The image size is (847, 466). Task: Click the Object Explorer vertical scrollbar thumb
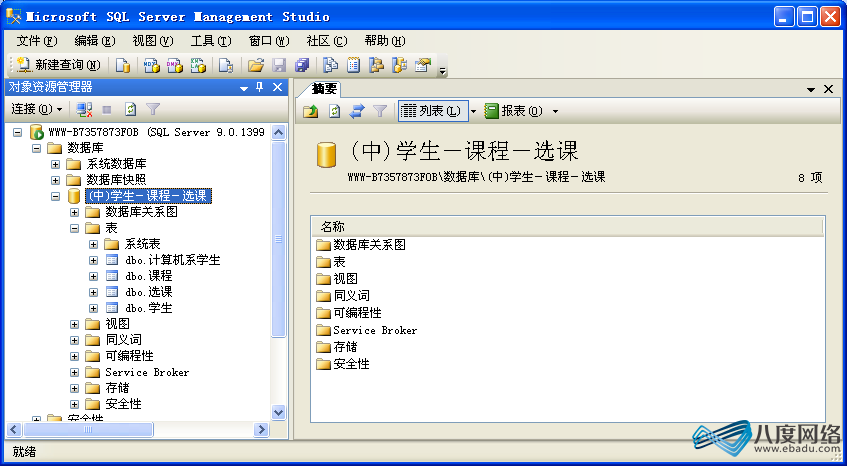click(x=278, y=239)
